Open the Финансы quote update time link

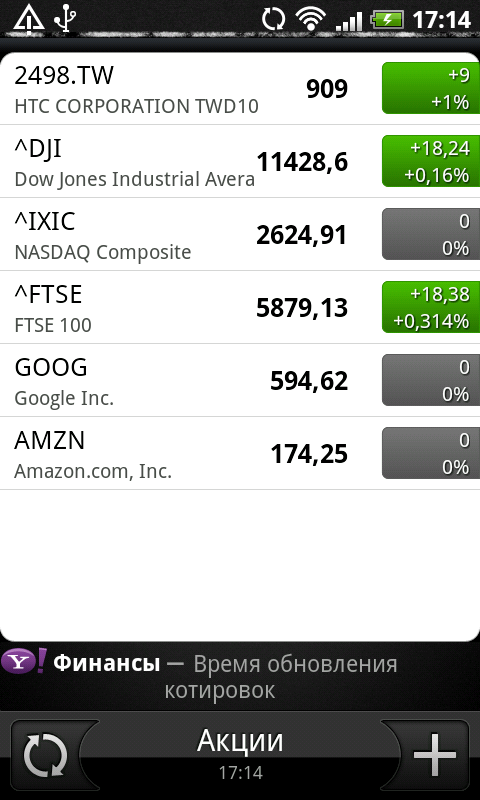point(225,677)
